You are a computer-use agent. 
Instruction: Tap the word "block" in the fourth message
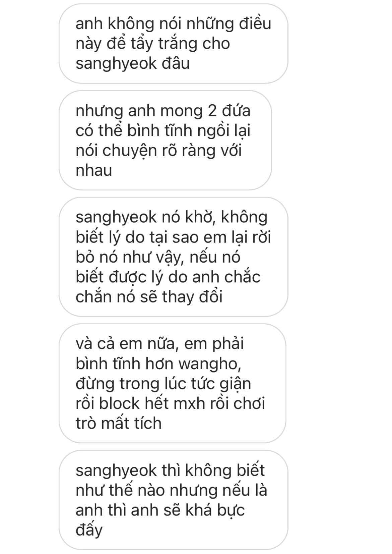(119, 403)
